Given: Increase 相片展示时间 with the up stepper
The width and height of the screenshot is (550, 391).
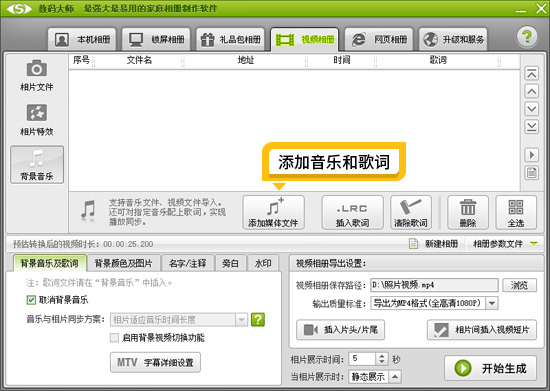Looking at the screenshot, I should 382,356.
